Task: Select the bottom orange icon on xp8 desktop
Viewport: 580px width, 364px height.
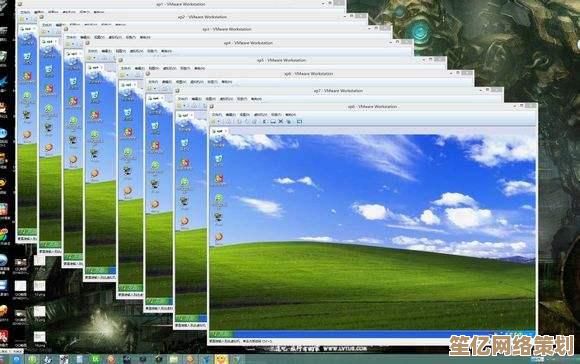Action: tap(219, 237)
